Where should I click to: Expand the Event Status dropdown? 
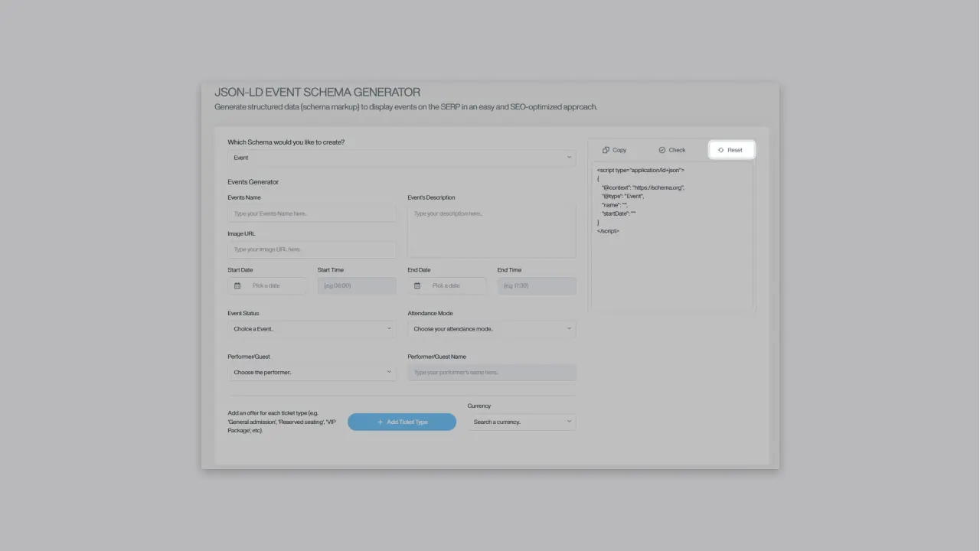coord(312,329)
